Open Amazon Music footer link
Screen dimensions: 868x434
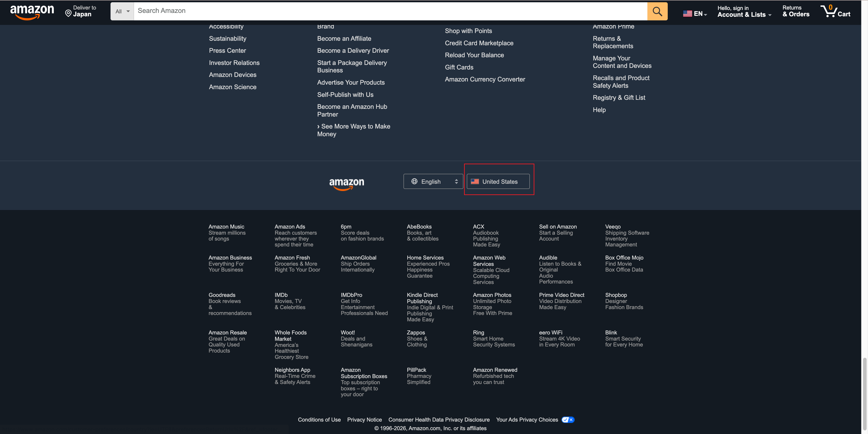[226, 227]
